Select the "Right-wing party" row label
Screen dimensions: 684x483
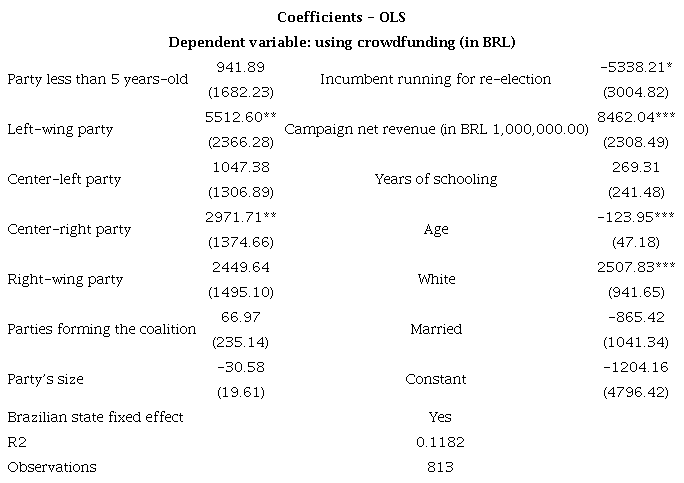tap(65, 279)
